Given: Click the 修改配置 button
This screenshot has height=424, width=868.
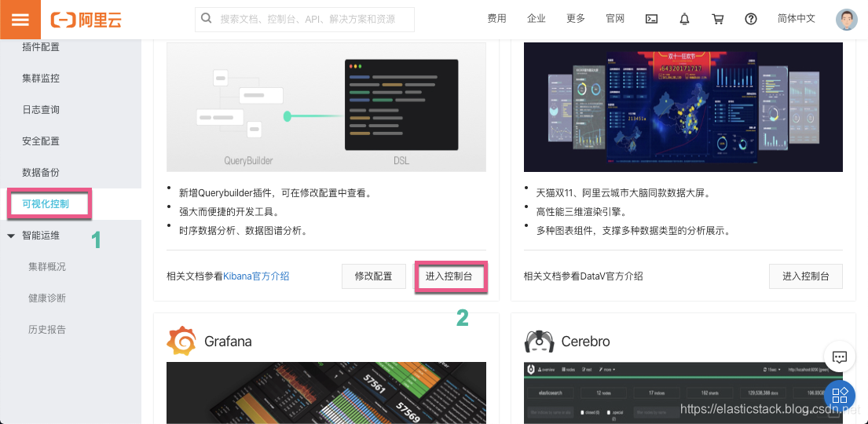Looking at the screenshot, I should (x=374, y=276).
